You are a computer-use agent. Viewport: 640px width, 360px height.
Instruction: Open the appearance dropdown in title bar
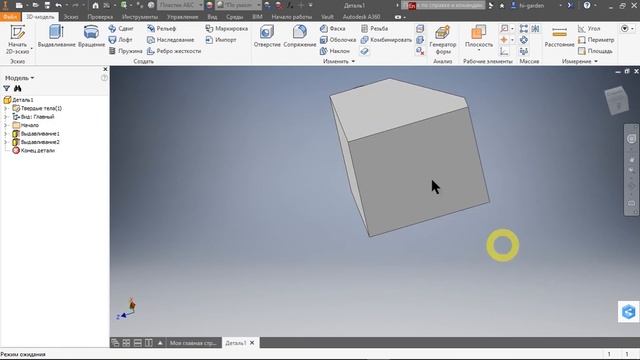click(x=238, y=5)
